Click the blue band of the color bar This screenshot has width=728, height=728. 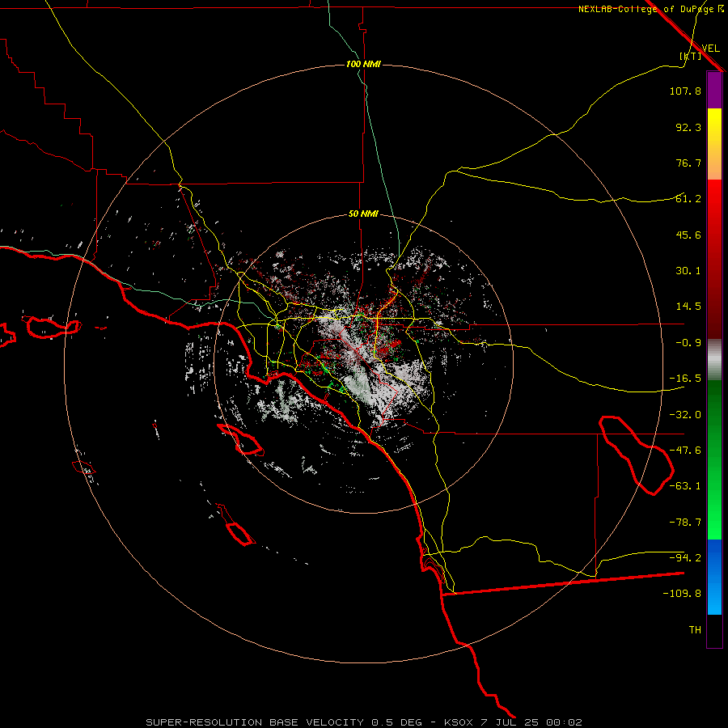(x=714, y=577)
